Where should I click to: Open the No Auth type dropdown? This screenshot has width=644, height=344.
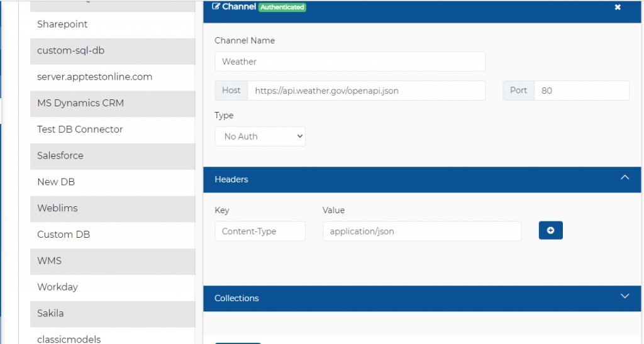(260, 136)
